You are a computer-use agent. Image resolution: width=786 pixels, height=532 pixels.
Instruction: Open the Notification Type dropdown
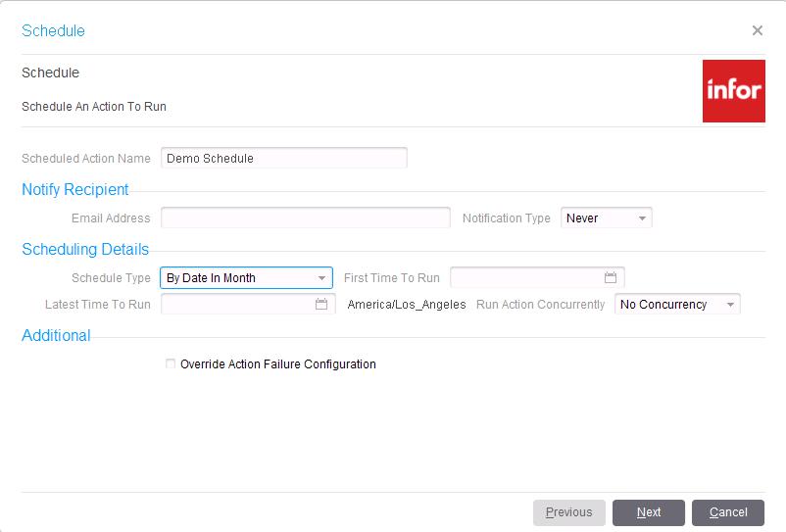[x=606, y=218]
